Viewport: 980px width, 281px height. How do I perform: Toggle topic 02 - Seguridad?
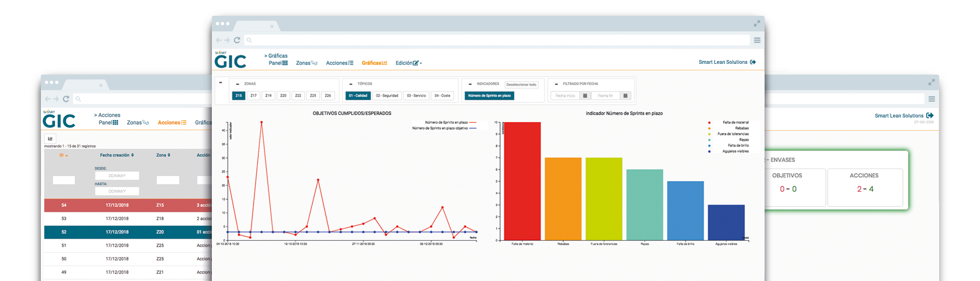[x=387, y=96]
